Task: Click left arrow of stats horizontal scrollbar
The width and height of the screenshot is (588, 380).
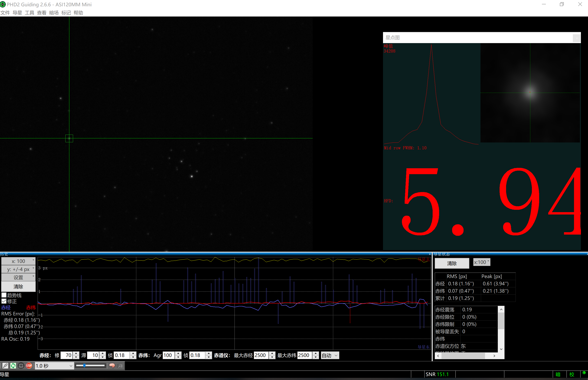Action: tap(438, 356)
